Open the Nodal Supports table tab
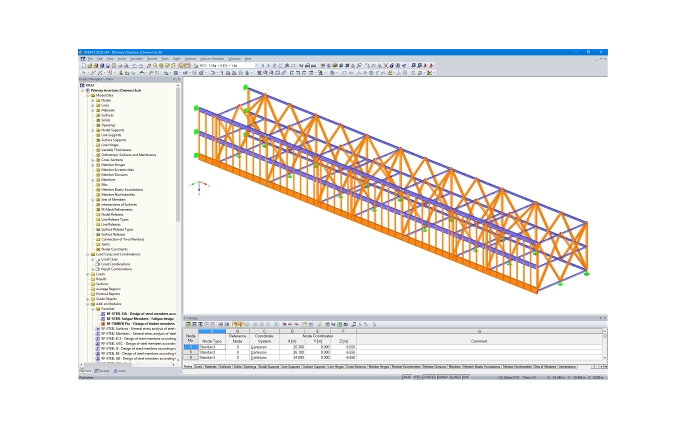The image size is (686, 429). (269, 366)
